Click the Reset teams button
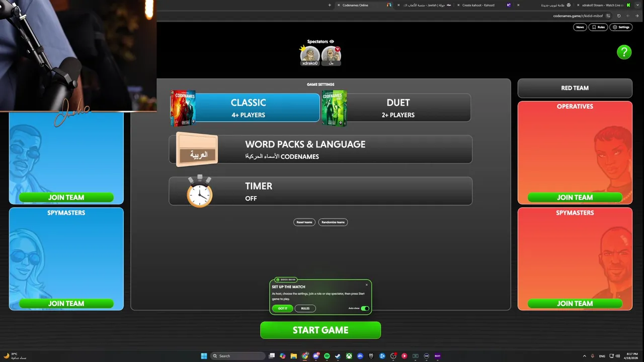644x362 pixels. (304, 222)
